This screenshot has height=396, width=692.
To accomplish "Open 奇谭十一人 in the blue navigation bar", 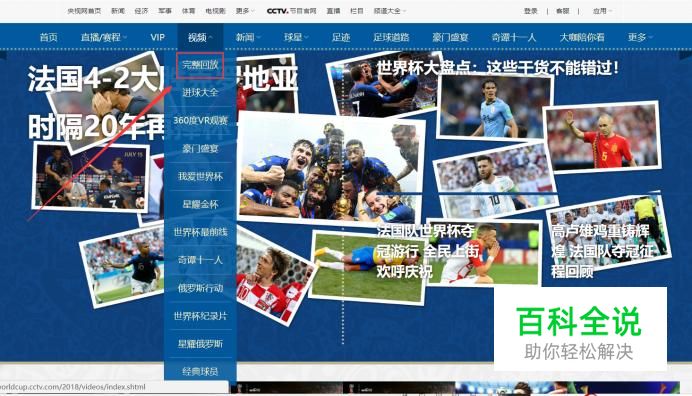I will coord(514,37).
